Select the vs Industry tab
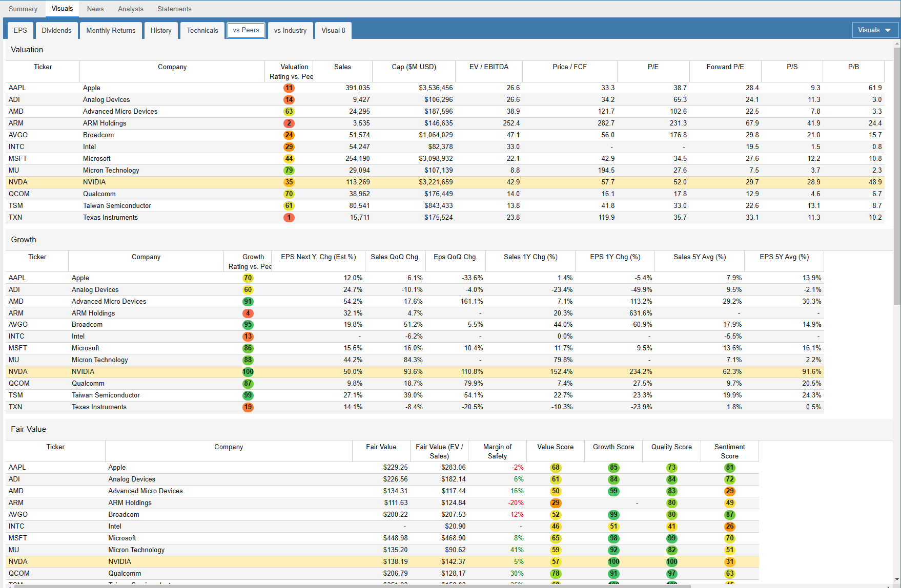 point(290,30)
